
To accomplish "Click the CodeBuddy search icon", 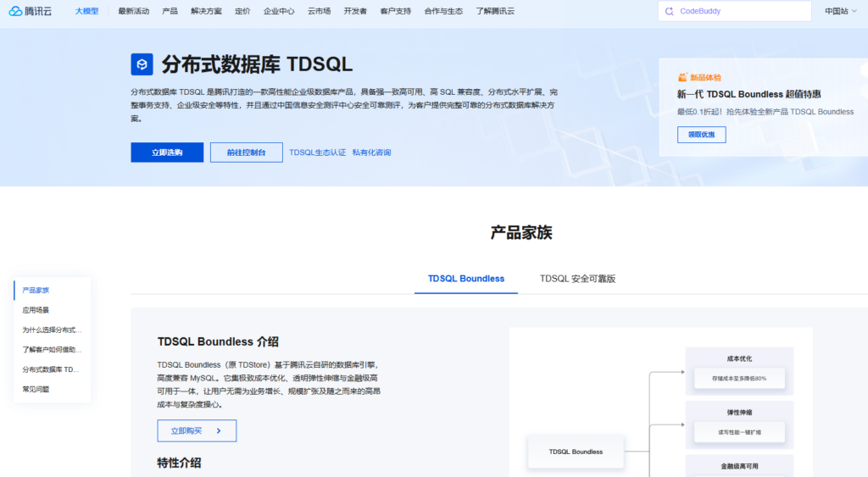I will click(670, 11).
